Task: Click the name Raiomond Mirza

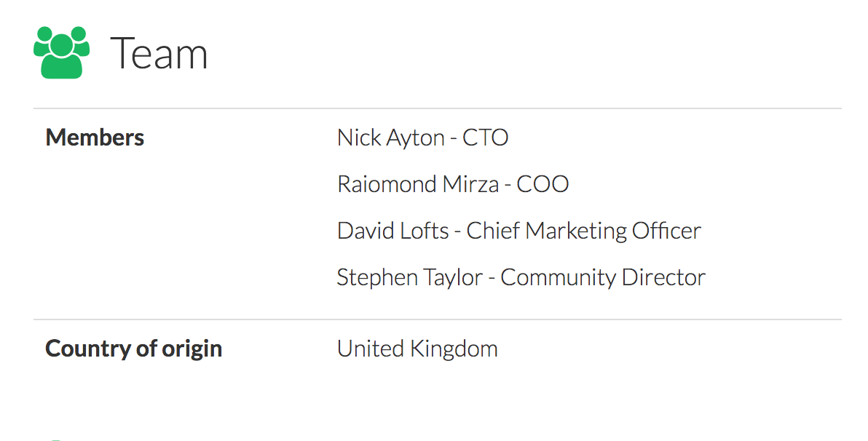Action: click(418, 184)
